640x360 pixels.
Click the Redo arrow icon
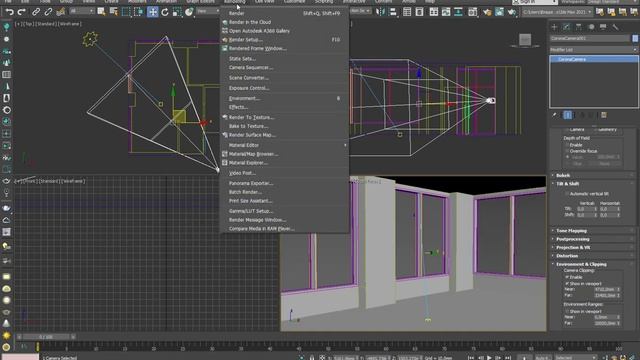click(x=22, y=11)
